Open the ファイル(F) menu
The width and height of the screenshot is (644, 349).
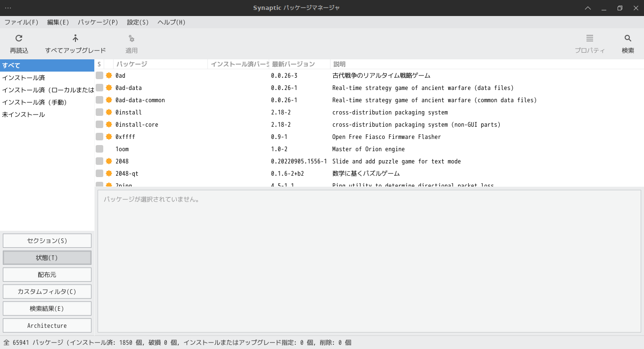pyautogui.click(x=22, y=22)
